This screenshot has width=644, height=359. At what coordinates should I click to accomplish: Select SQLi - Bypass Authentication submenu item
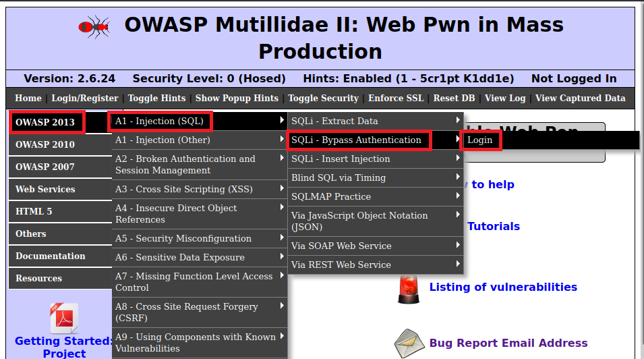click(376, 140)
